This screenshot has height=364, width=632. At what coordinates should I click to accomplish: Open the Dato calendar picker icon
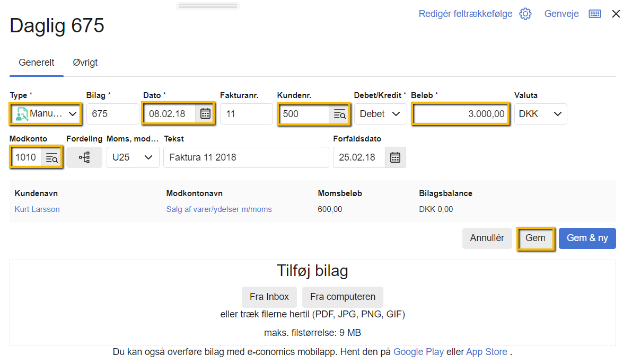205,114
